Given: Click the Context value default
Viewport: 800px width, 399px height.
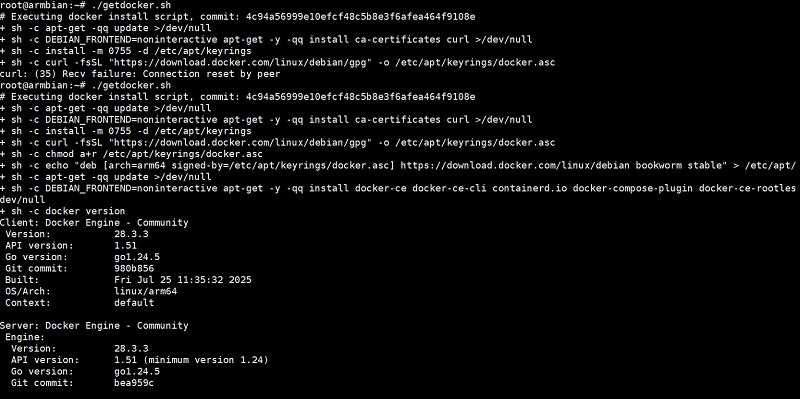Looking at the screenshot, I should coord(134,303).
